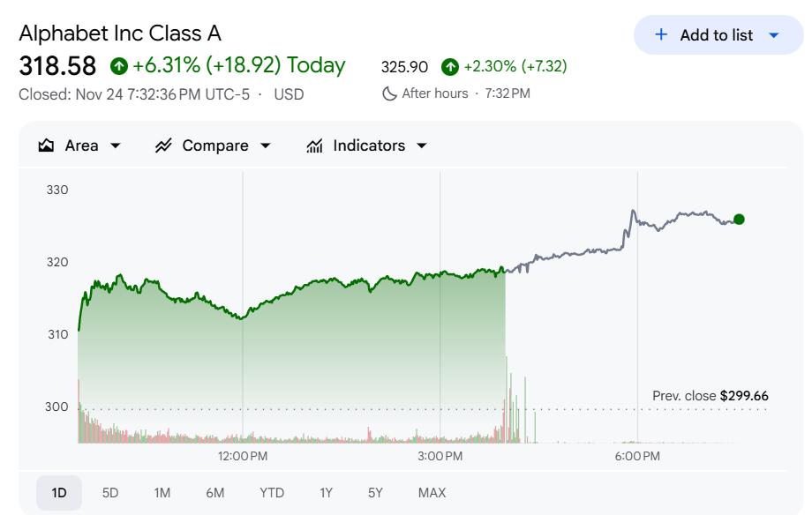Expand the Compare dropdown menu
Image resolution: width=812 pixels, height=515 pixels.
click(266, 146)
